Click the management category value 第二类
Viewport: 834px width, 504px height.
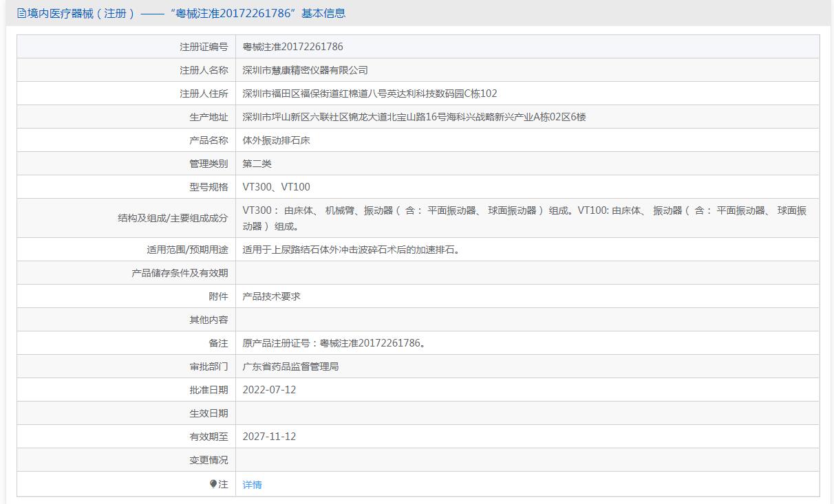[x=257, y=164]
